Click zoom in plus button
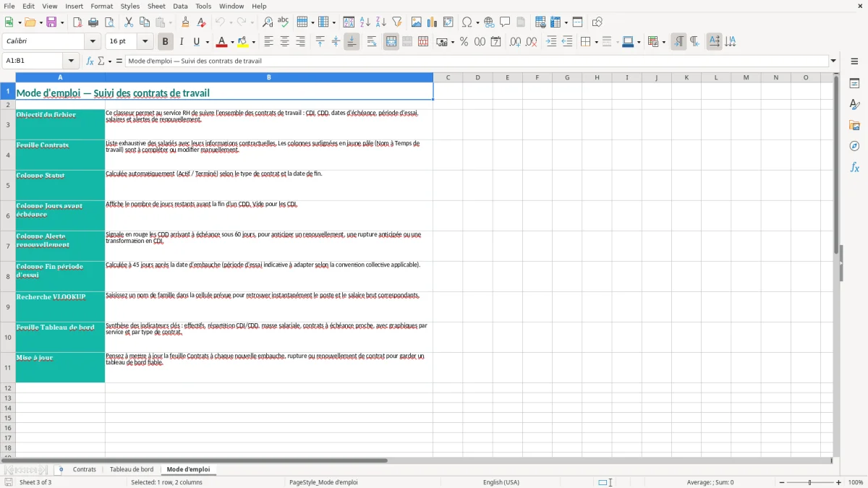Viewport: 868px width, 488px height. click(x=839, y=482)
